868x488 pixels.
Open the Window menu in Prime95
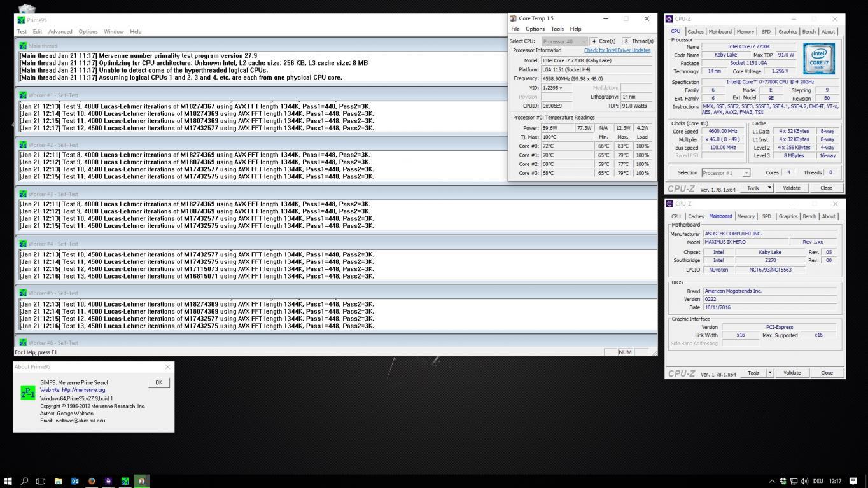pos(114,31)
